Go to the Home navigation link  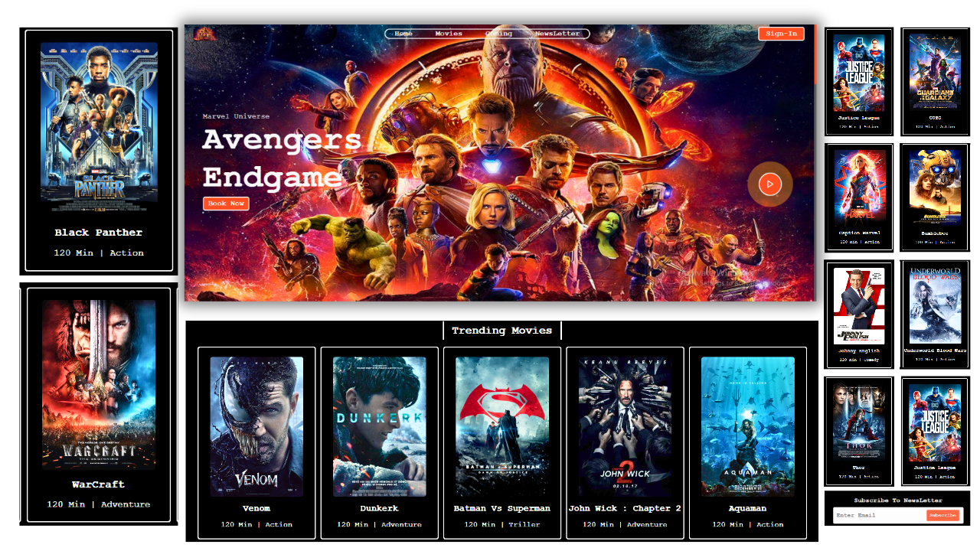(403, 34)
